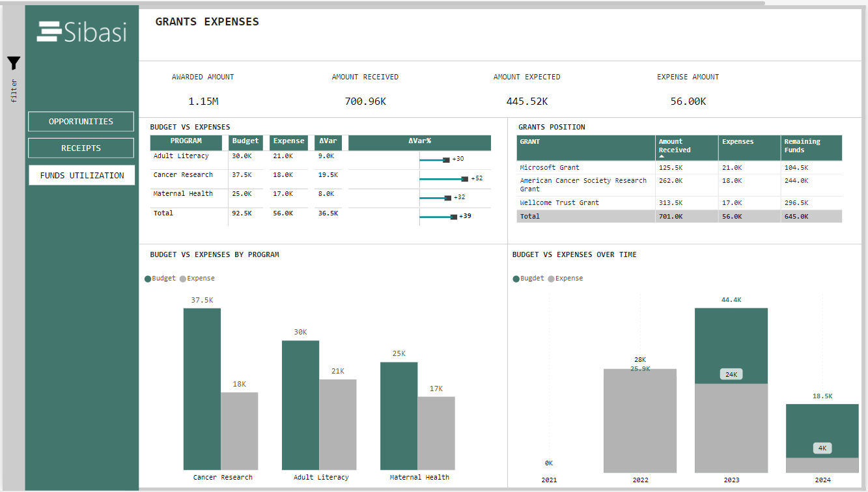
Task: Click the ΔVar column header
Action: click(328, 143)
